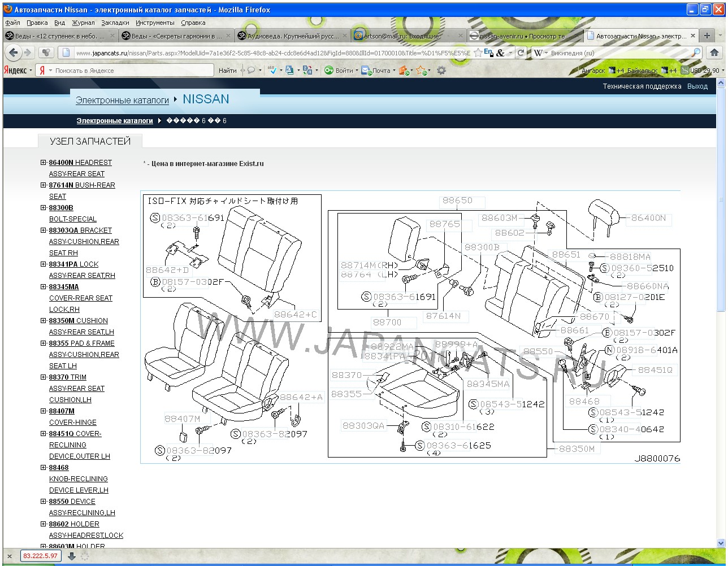Open Yandex bar settings gear icon

[441, 70]
